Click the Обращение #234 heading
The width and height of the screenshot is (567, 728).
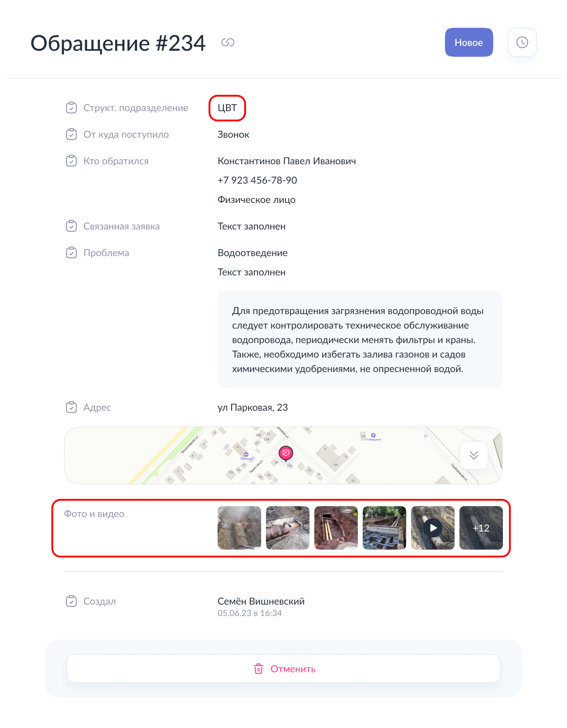[118, 43]
